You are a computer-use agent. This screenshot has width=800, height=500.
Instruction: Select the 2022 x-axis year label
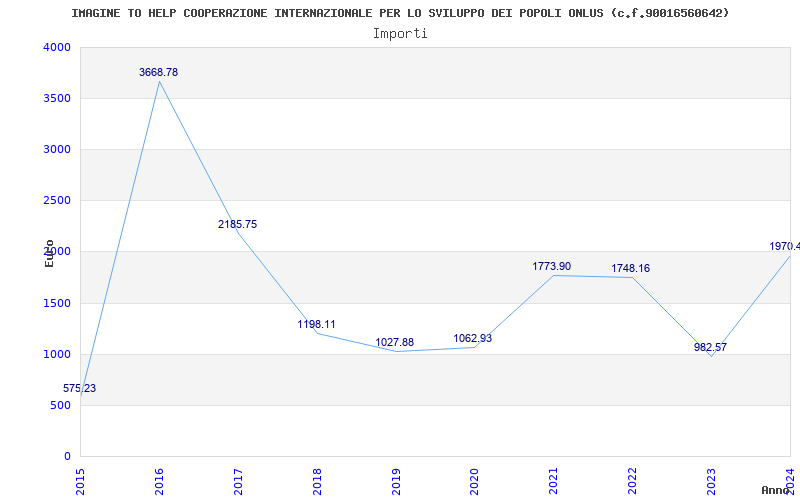pyautogui.click(x=633, y=482)
